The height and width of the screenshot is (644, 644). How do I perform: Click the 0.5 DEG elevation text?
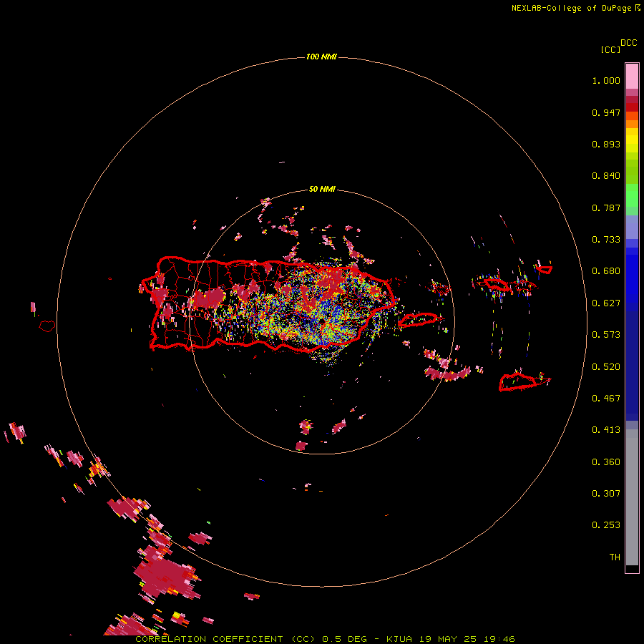[x=344, y=639]
